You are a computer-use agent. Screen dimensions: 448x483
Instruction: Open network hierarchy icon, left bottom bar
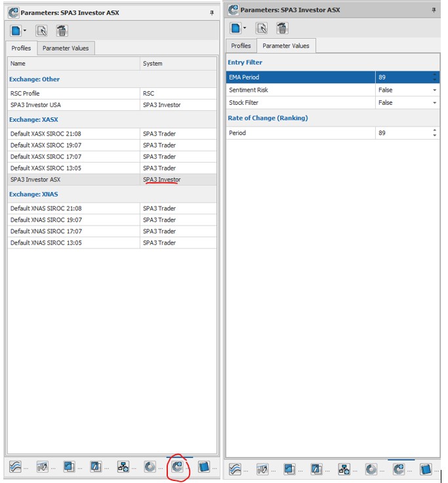[123, 467]
